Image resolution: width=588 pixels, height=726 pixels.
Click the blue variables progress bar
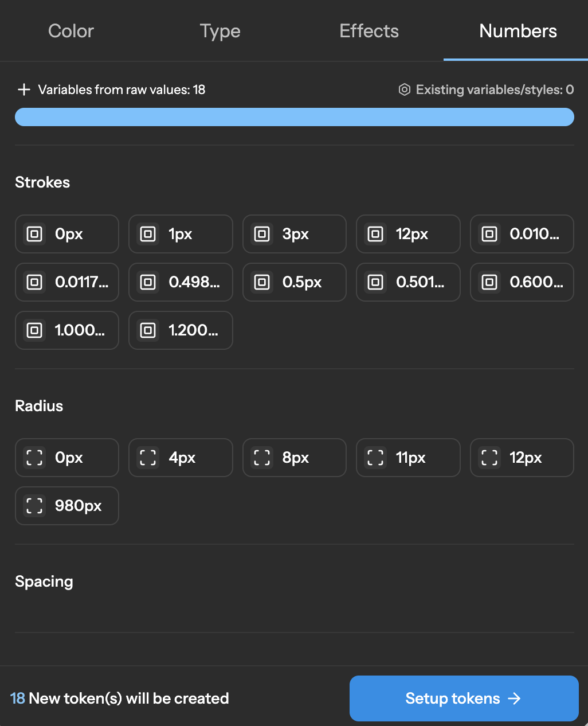pyautogui.click(x=294, y=117)
